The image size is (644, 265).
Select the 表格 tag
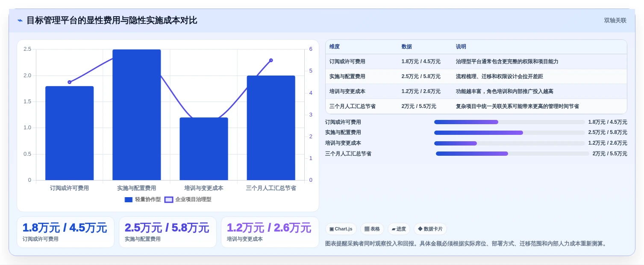click(372, 229)
